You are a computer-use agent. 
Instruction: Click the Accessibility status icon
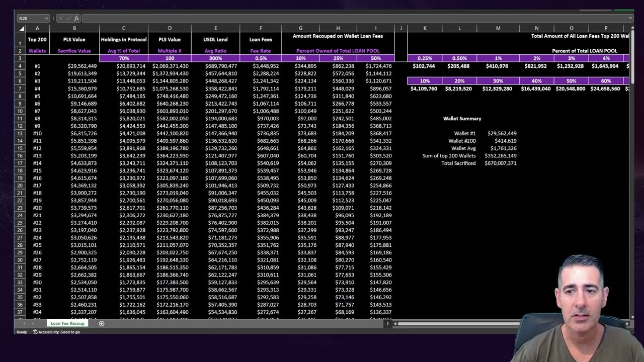coord(35,332)
